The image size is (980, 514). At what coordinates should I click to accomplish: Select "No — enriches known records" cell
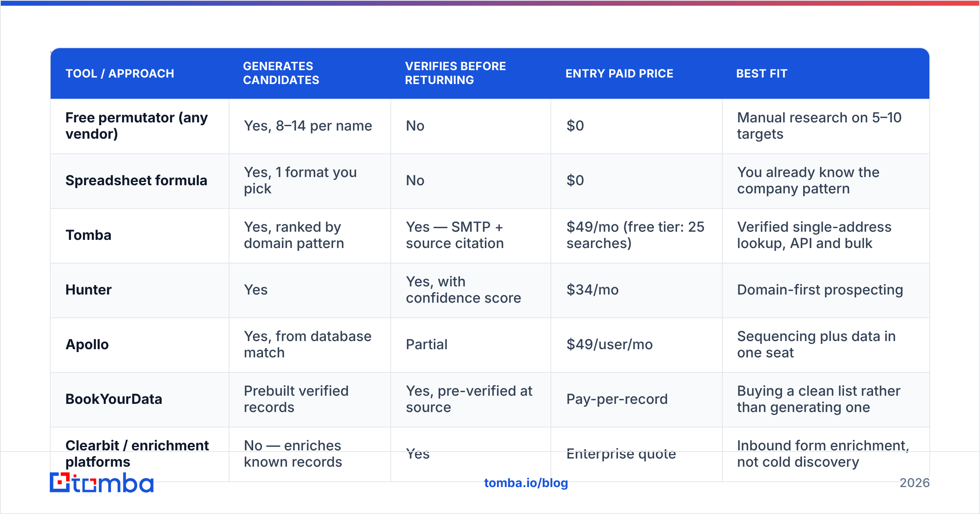(x=293, y=454)
